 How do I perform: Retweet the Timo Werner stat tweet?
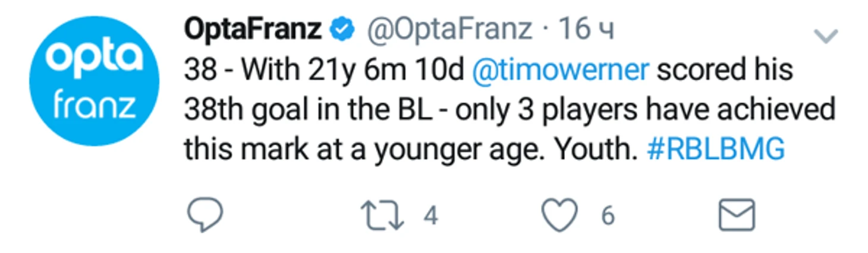pos(383,215)
